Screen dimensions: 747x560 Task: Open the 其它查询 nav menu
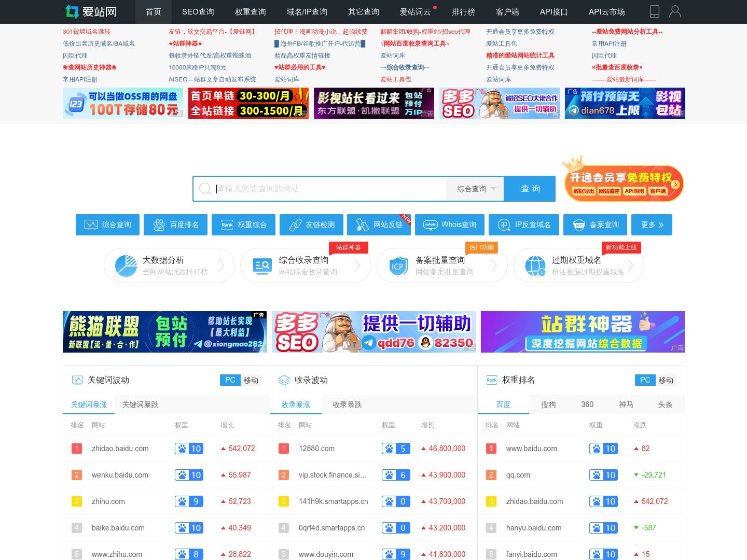click(x=364, y=12)
